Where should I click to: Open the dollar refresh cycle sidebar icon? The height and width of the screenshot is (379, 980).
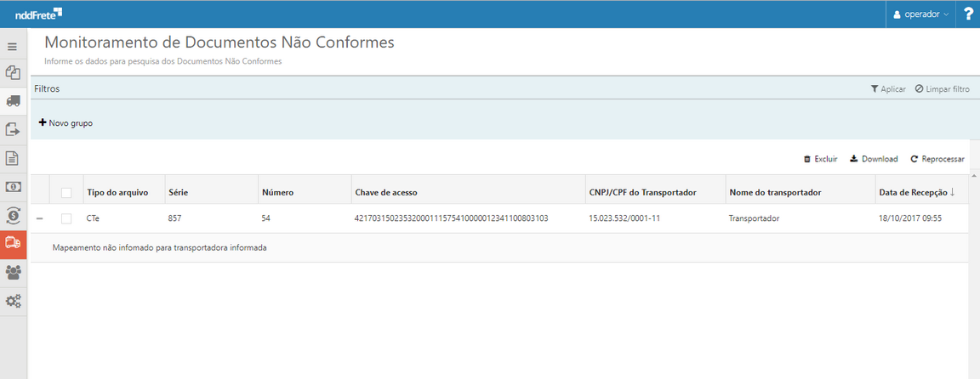coord(13,215)
